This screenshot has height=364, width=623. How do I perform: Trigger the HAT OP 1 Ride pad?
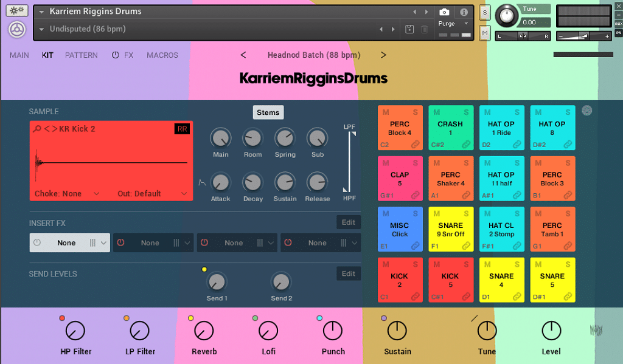click(x=501, y=128)
